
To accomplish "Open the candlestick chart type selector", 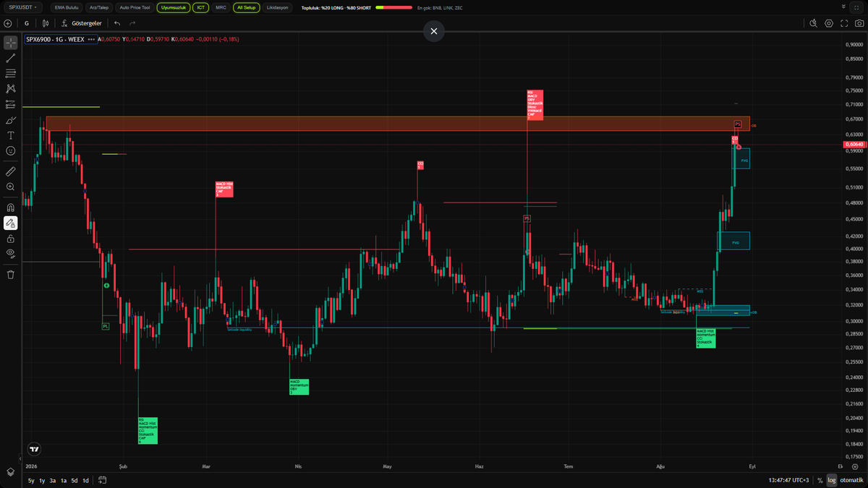I will 44,23.
